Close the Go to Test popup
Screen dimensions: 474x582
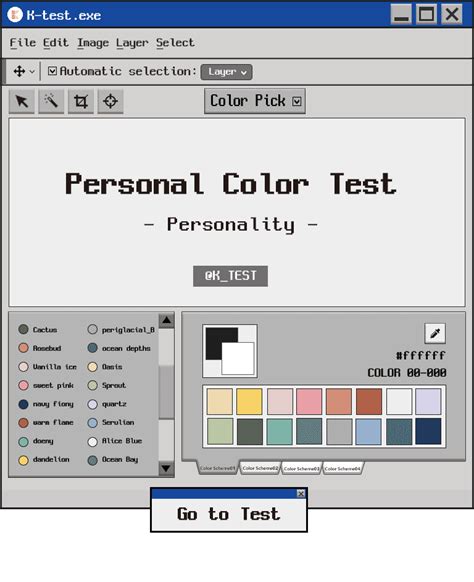click(301, 493)
